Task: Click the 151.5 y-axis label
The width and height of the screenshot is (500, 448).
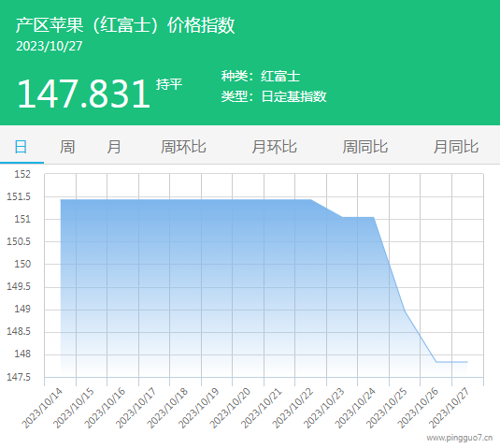Action: click(19, 196)
